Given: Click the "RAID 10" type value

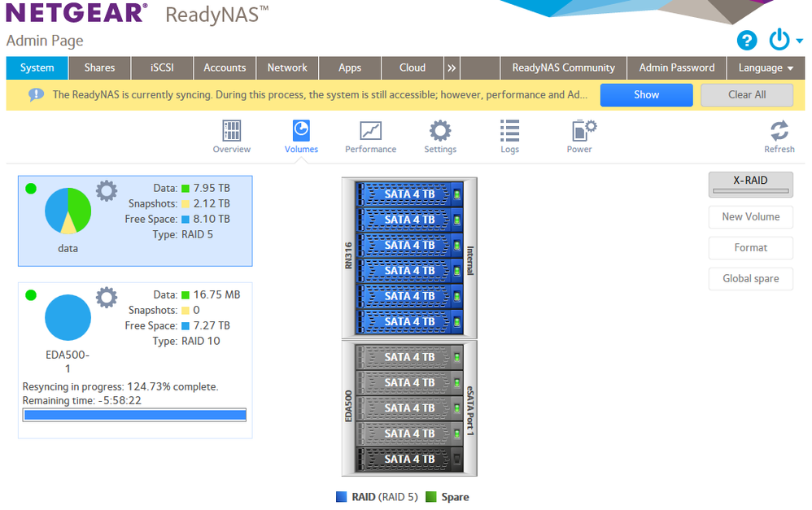Looking at the screenshot, I should 201,341.
